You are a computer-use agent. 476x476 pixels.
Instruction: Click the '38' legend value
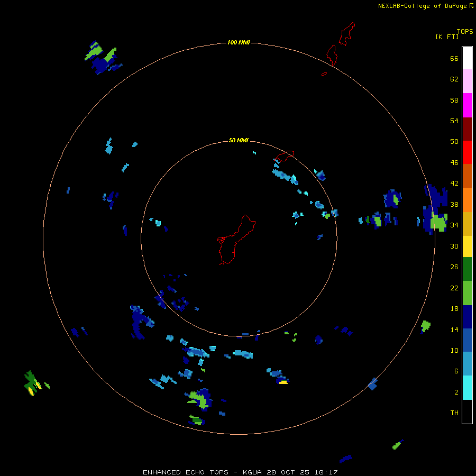click(454, 205)
